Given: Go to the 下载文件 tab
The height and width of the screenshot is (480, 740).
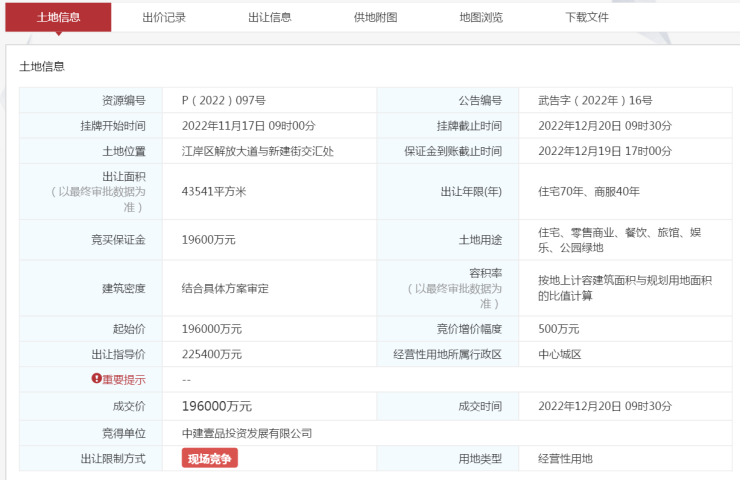Looking at the screenshot, I should click(587, 17).
